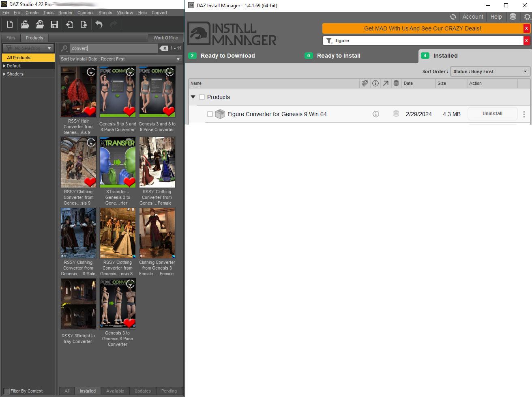Click the Account button in Install Manager
Screen dimensions: 532x397
click(x=473, y=17)
